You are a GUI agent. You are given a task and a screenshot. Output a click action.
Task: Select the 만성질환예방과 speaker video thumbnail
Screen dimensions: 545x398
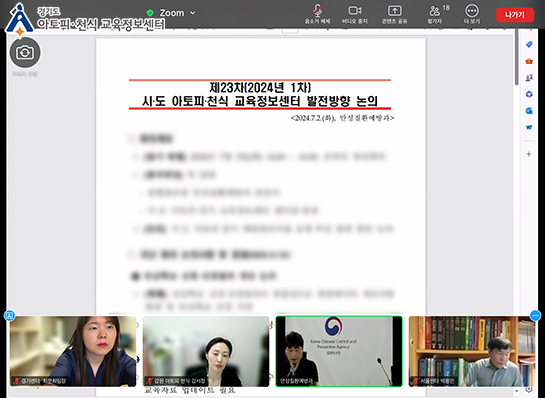pos(339,351)
